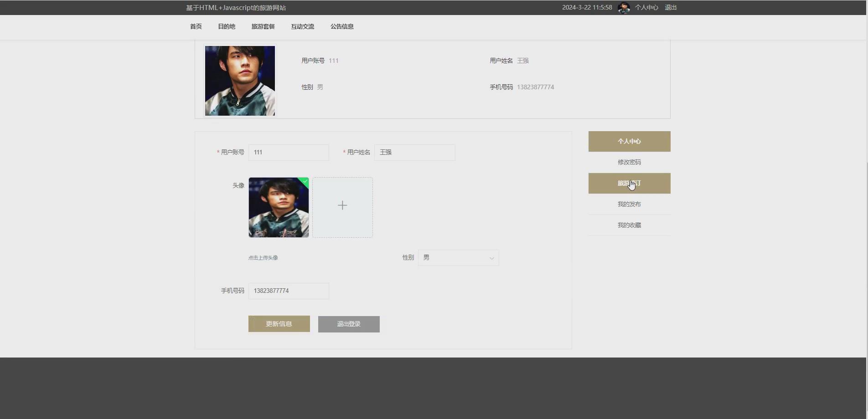
Task: Click the dropdown chevron beside the 性别 field
Action: [x=491, y=258]
